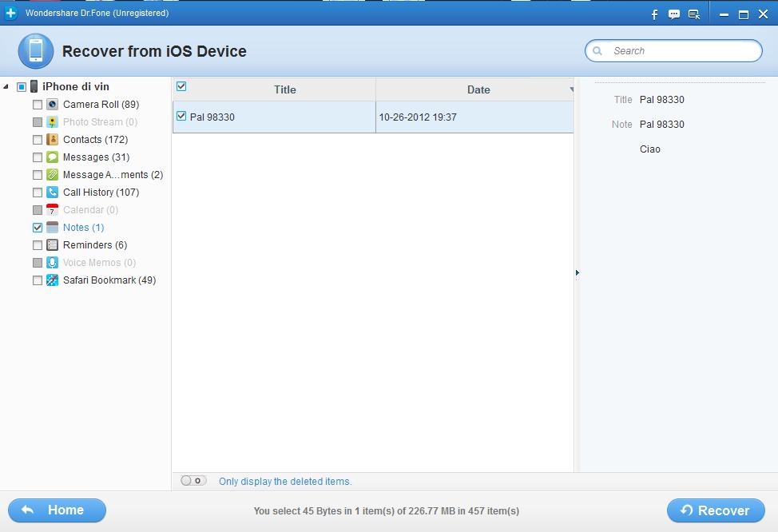Image resolution: width=778 pixels, height=532 pixels.
Task: Click the iPhone device icon in tree
Action: pos(34,86)
